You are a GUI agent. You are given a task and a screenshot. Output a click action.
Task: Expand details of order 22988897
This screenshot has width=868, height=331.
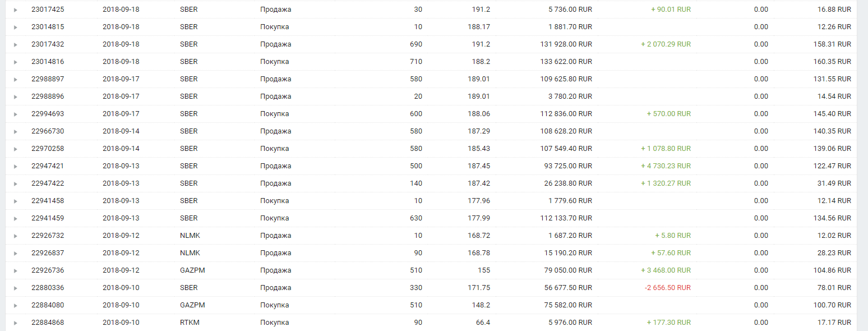16,79
